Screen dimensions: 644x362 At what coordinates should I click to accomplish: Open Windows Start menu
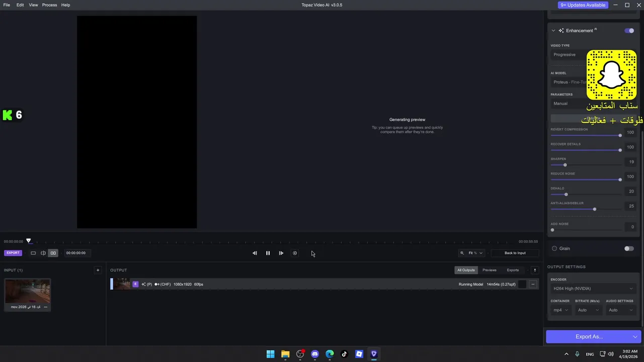[x=270, y=354]
